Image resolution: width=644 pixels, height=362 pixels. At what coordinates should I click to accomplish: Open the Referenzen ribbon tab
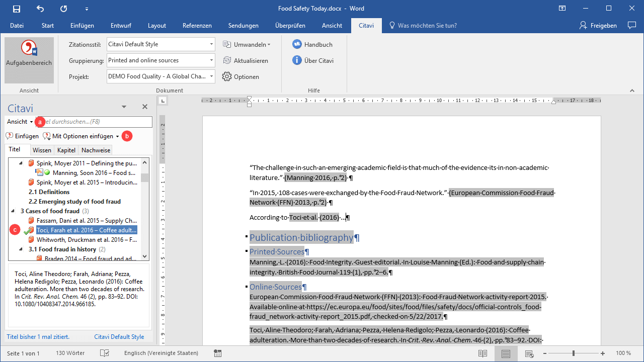197,26
